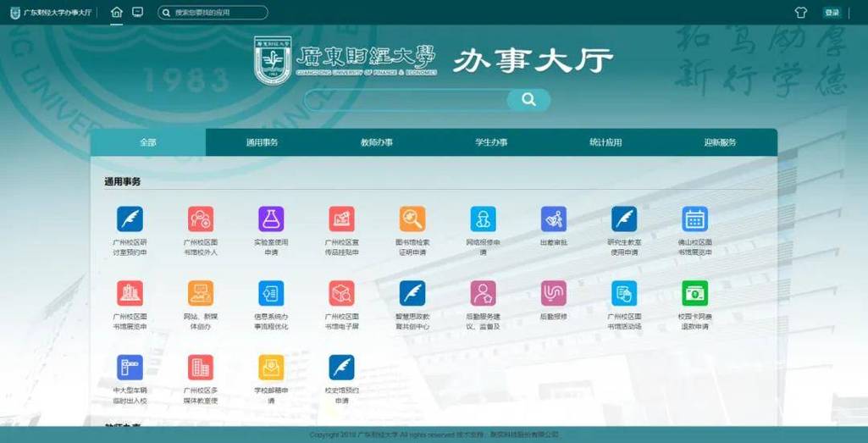Image resolution: width=868 pixels, height=443 pixels.
Task: Open 后勤服务建议、监督及 icon
Action: [484, 293]
